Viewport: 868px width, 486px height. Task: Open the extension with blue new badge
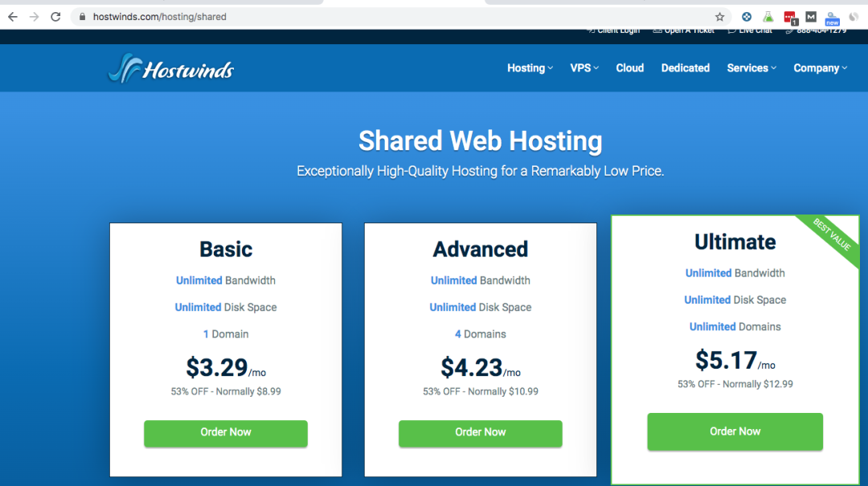(x=832, y=18)
